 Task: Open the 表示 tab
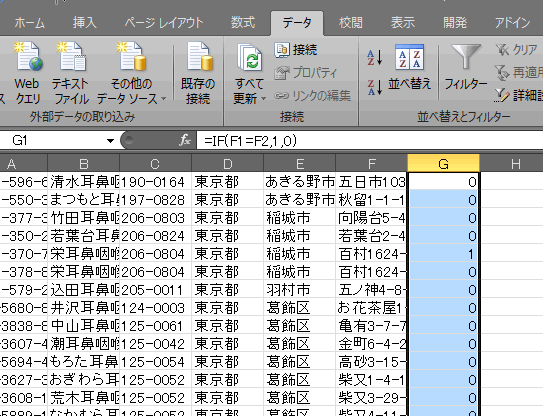point(402,23)
